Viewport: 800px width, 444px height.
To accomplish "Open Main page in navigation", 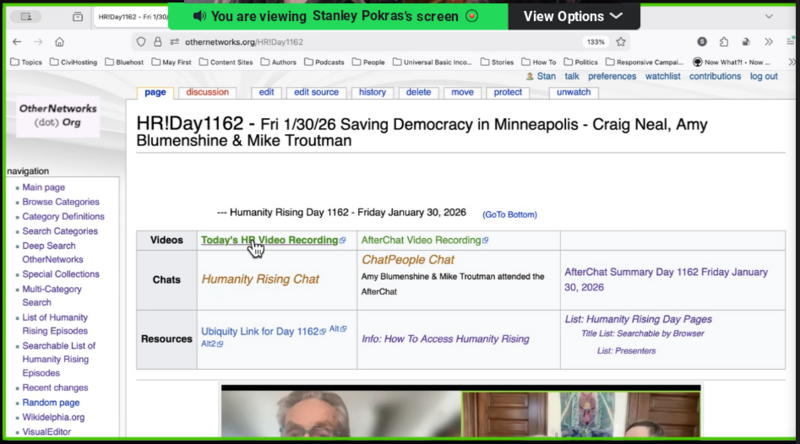I will [x=43, y=187].
